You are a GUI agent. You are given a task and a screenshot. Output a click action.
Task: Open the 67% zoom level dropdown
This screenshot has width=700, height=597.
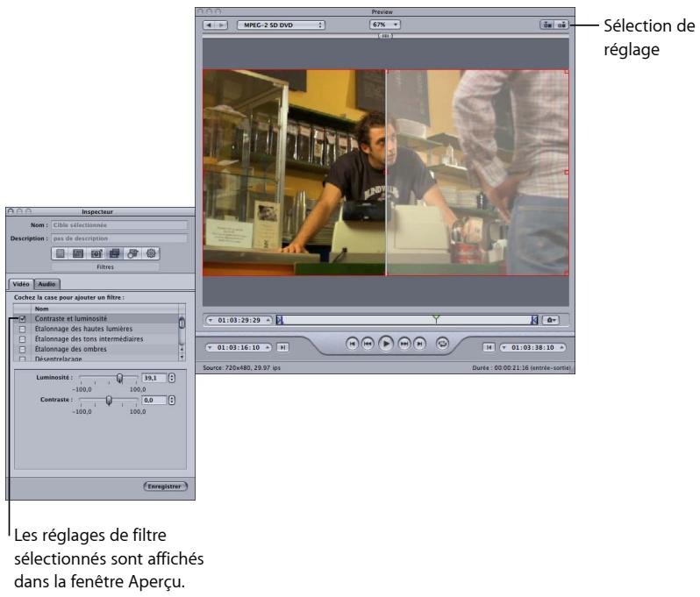tap(385, 26)
